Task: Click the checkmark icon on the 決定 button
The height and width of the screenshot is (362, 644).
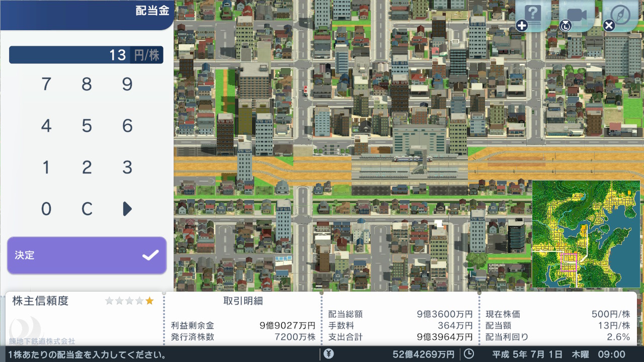Action: tap(149, 256)
